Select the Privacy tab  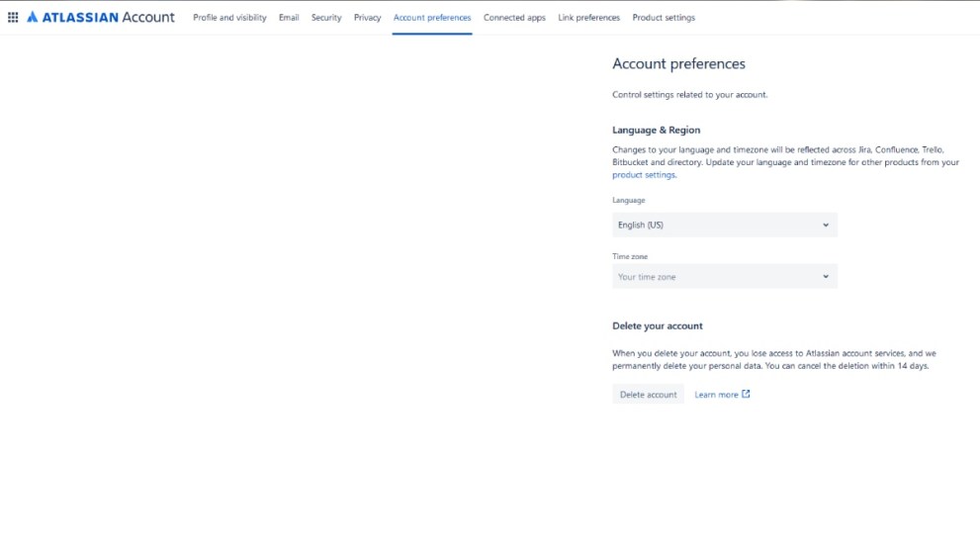[x=367, y=18]
